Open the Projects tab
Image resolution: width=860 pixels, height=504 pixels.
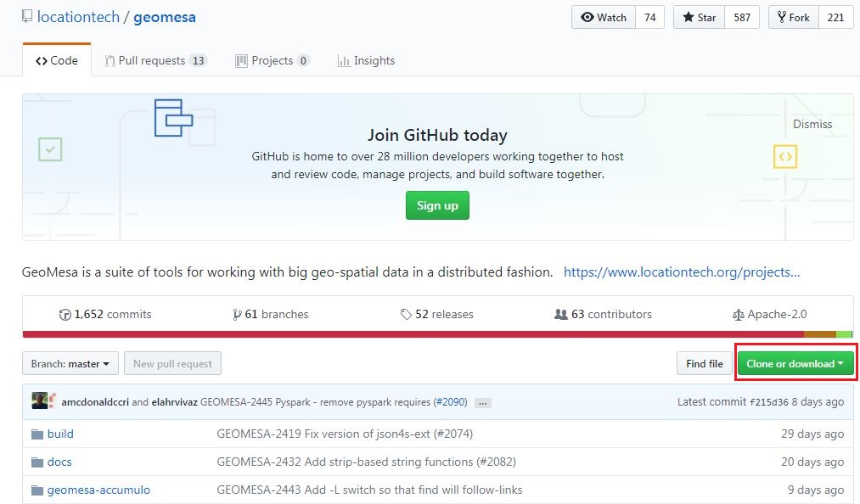tap(272, 60)
